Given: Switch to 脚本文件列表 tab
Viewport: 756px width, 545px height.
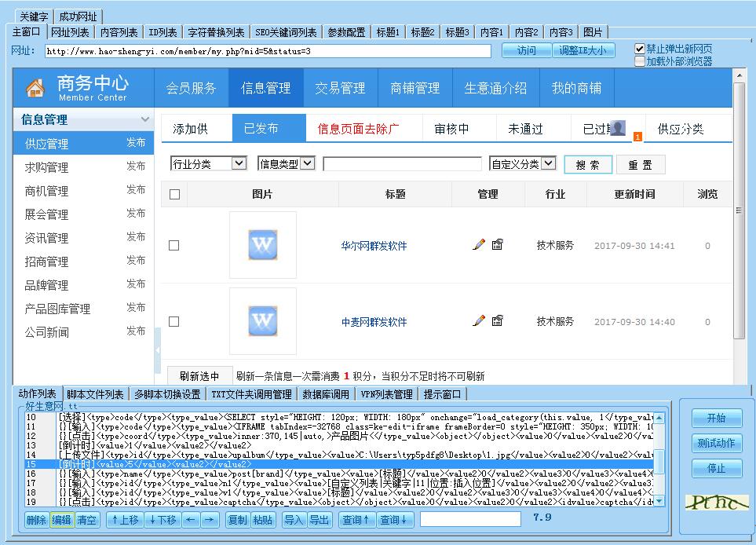Looking at the screenshot, I should [95, 394].
